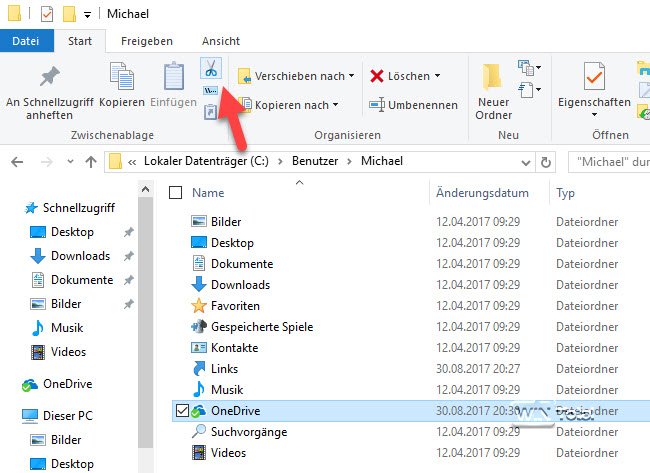The image size is (650, 473).
Task: Open Dieser PC in navigation sidebar
Action: point(68,415)
